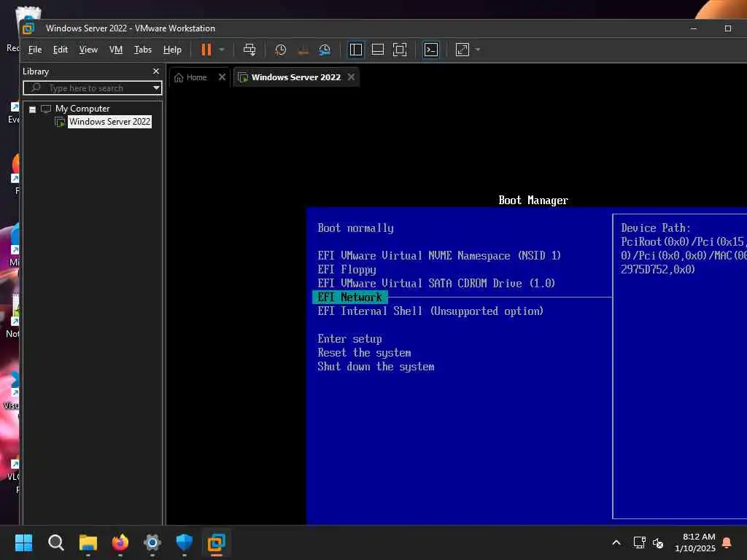Image resolution: width=747 pixels, height=560 pixels.
Task: Close the Windows Server 2022 tab
Action: pos(351,77)
